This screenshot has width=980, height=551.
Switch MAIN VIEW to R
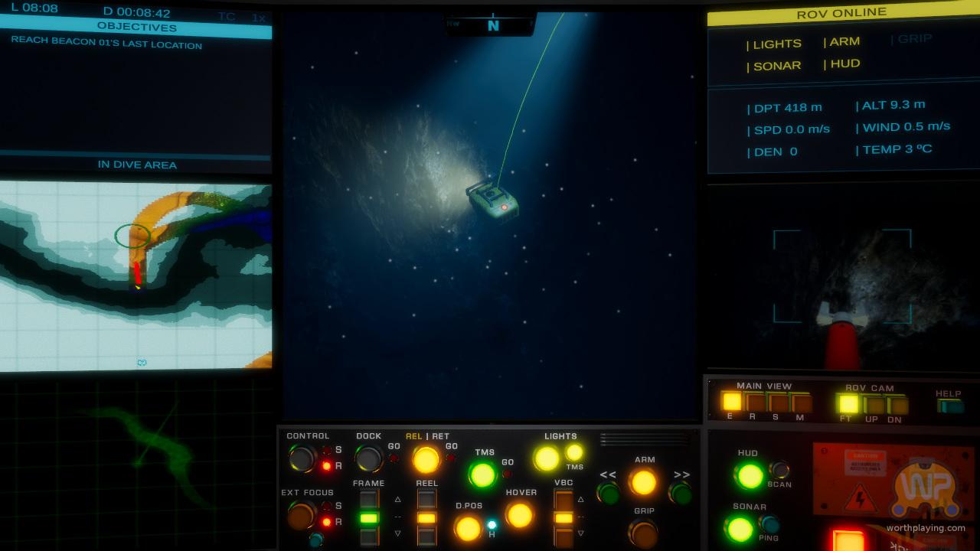pos(755,402)
